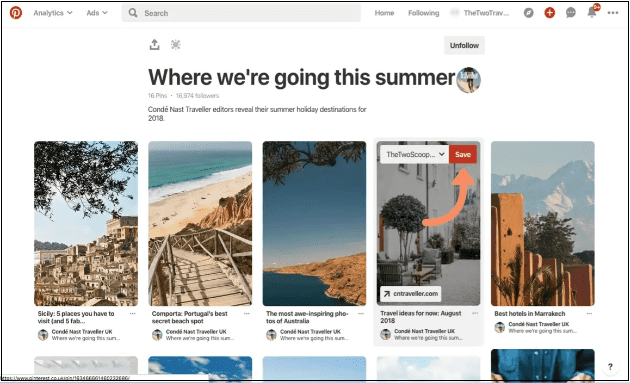Focus the Search field
This screenshot has height=383, width=630.
241,13
